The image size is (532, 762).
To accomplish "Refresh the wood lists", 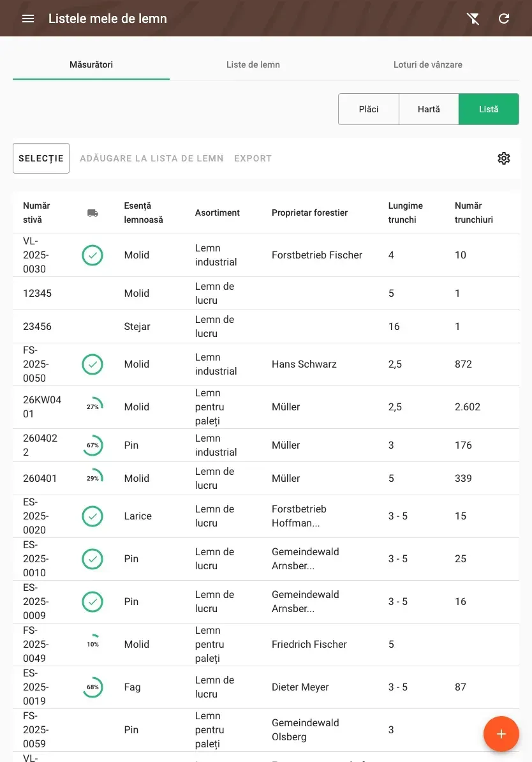I will [x=504, y=19].
